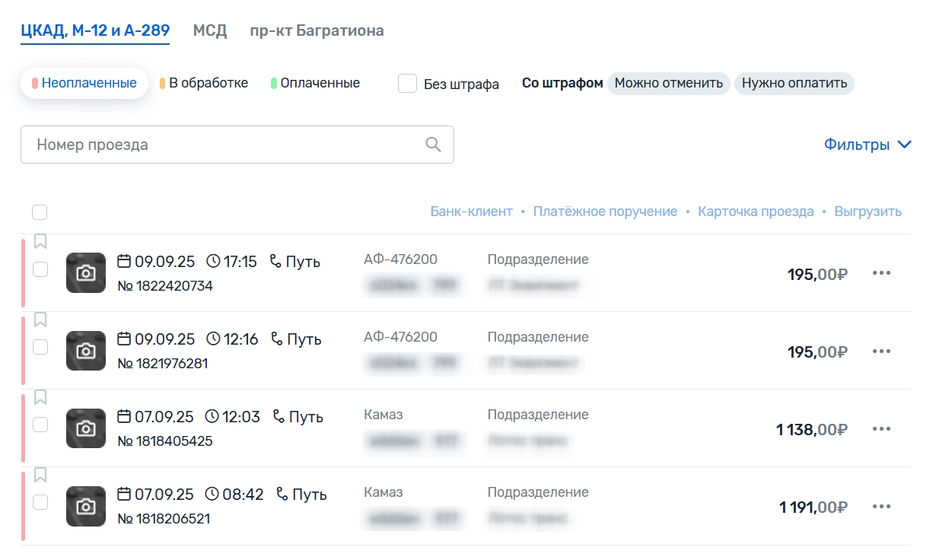Open more options for the 1 138,00₽ trip
This screenshot has width=939, height=560.
click(881, 429)
